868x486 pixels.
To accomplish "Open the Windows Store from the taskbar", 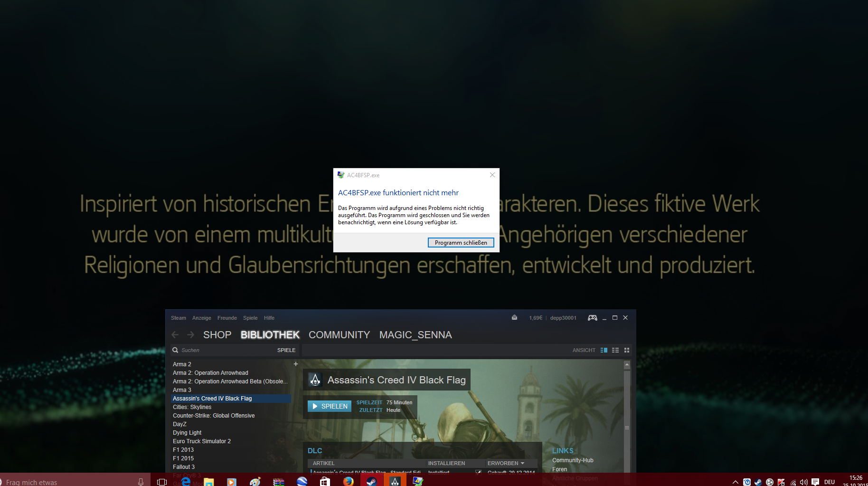I will coord(325,482).
